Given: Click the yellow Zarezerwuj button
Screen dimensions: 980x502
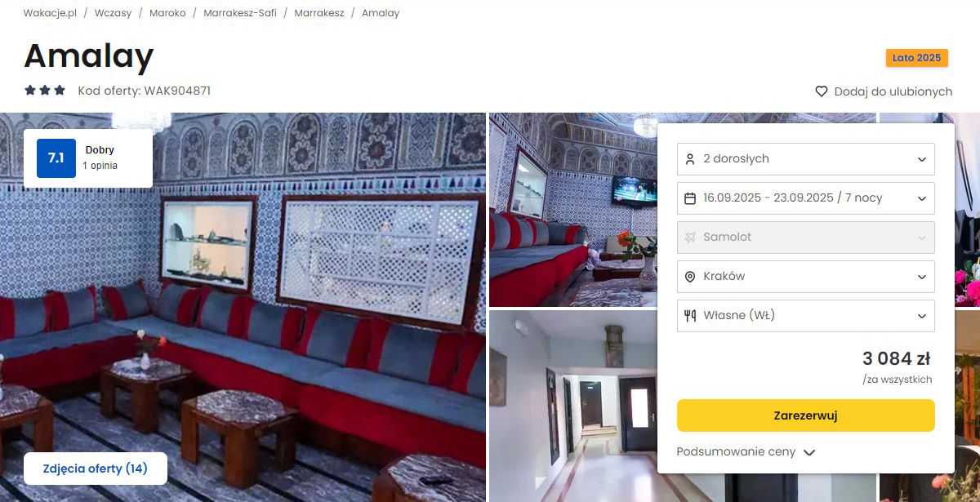Looking at the screenshot, I should [806, 415].
